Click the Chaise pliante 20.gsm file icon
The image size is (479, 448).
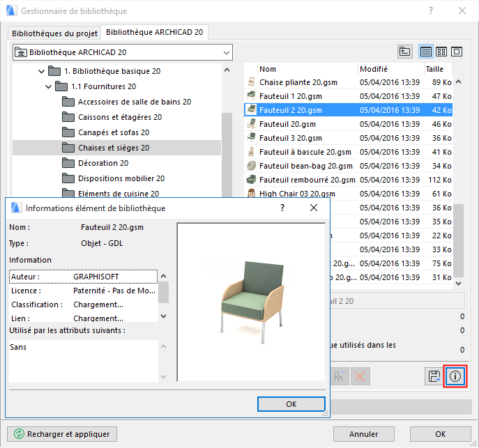(251, 82)
